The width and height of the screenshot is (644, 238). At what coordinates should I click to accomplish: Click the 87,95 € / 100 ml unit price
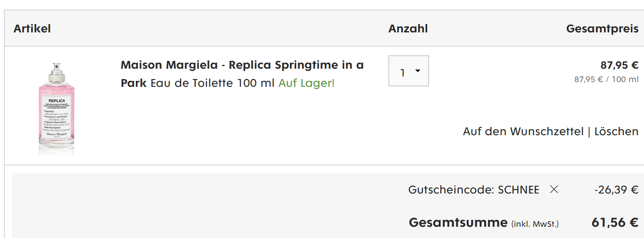606,79
